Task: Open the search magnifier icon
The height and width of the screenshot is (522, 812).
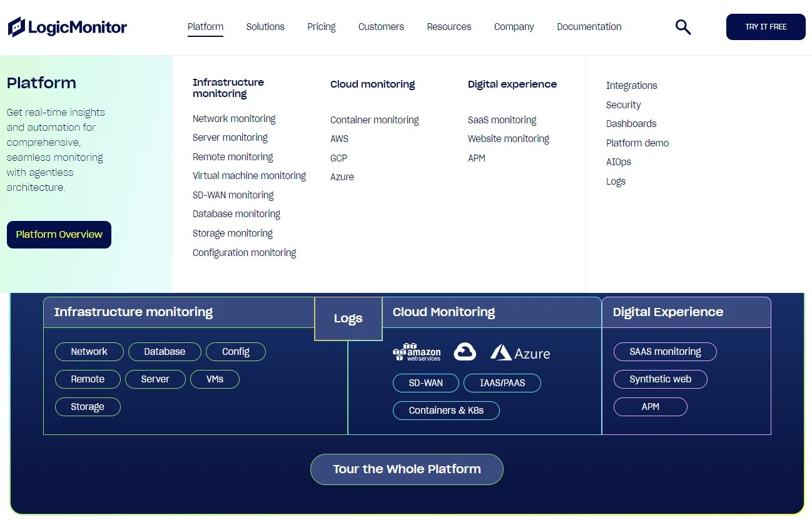Action: (x=683, y=27)
